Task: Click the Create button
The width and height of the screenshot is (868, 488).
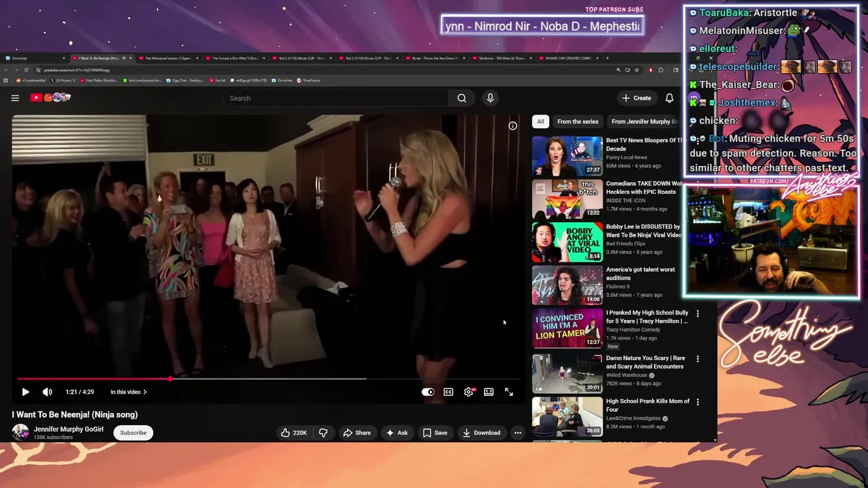Action: click(637, 98)
